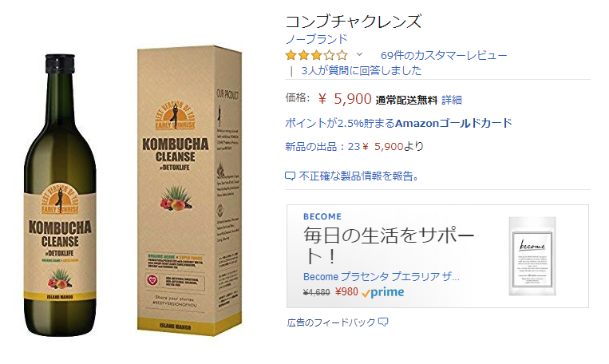Open 69件のカスタマーレビュー link
This screenshot has width=609, height=364.
pos(444,56)
